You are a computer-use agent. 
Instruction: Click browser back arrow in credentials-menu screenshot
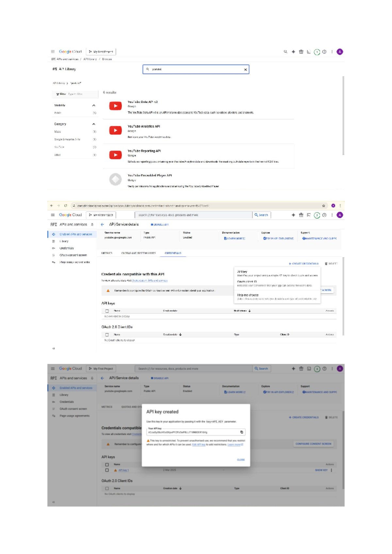(52, 206)
